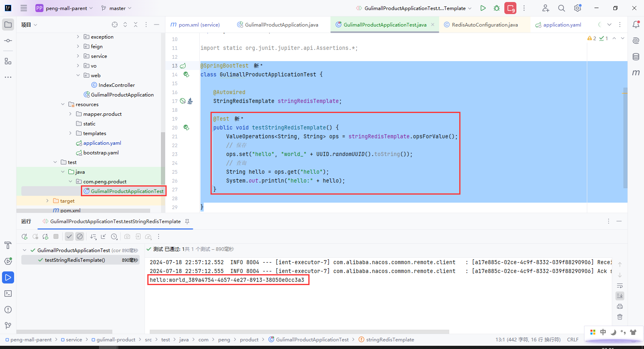Screen dimensions: 644x349
Task: Open the Database tool window
Action: 636,57
